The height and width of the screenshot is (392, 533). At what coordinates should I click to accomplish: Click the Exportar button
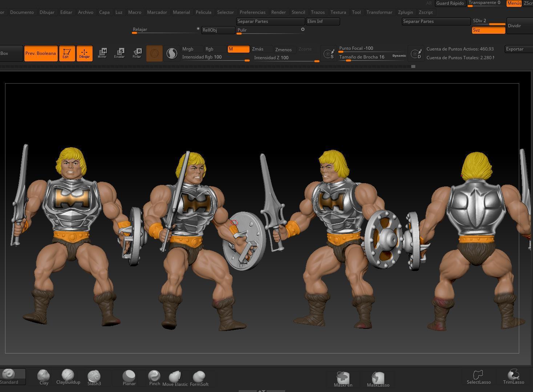[519, 49]
